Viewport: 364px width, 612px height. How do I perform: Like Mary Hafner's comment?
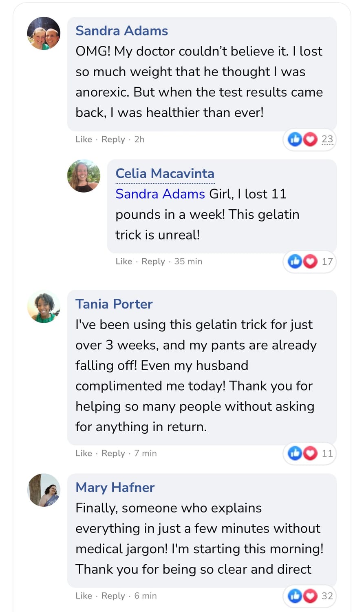tap(84, 596)
